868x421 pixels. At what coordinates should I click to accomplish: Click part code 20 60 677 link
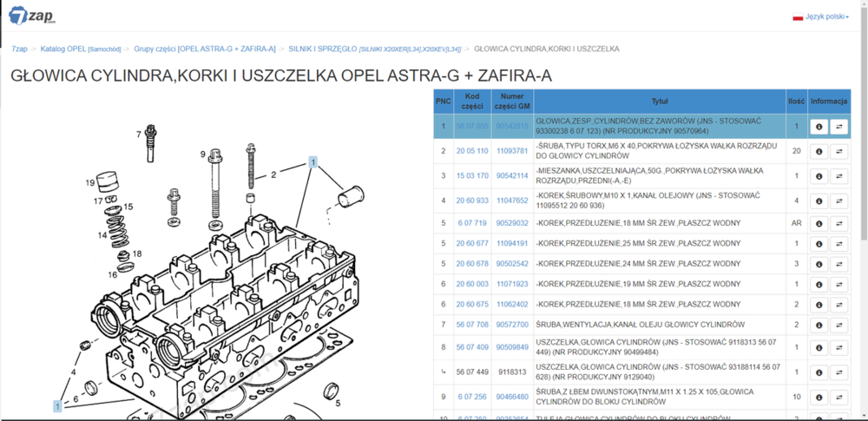pos(472,244)
